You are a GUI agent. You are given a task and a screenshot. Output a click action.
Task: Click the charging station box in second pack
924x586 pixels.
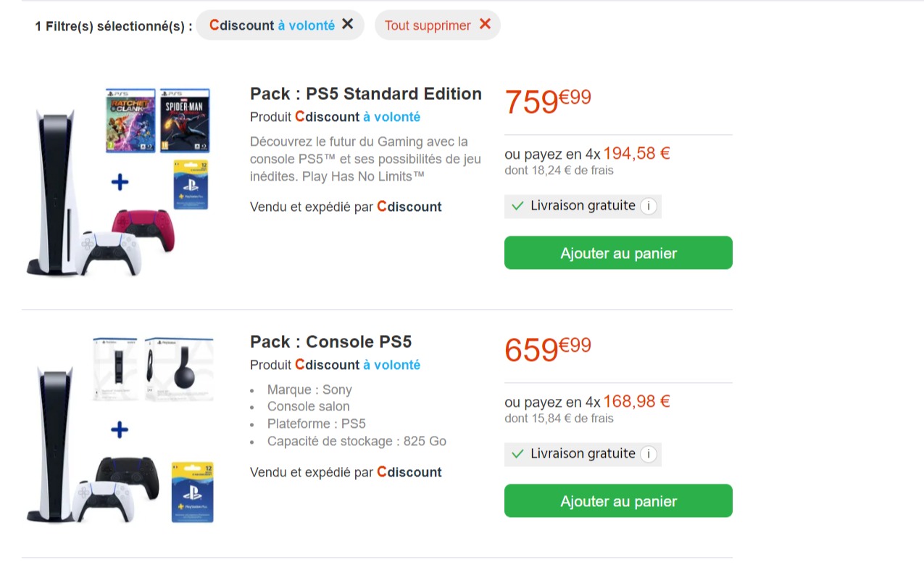116,369
